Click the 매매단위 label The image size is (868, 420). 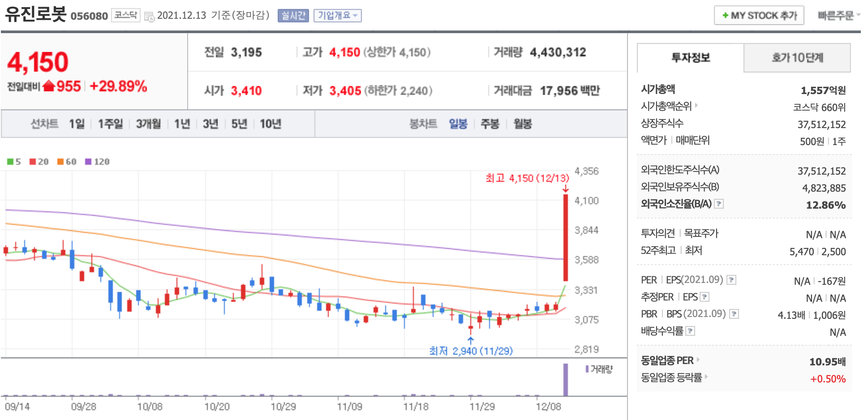[692, 140]
